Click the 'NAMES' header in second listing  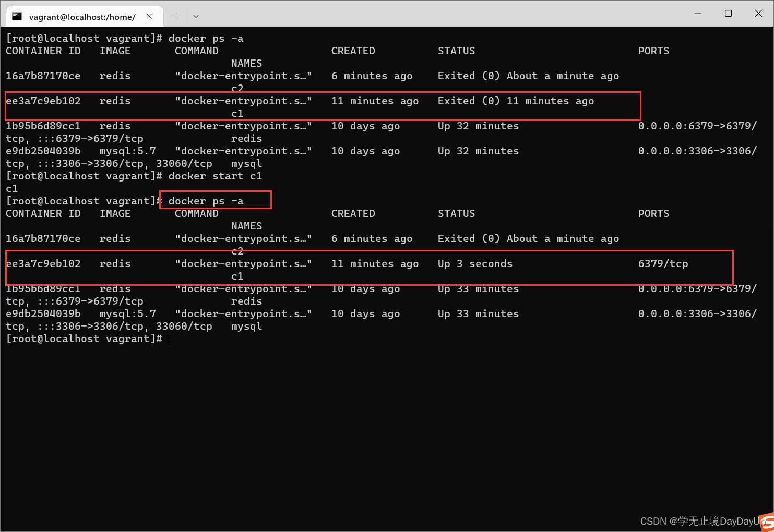click(246, 226)
